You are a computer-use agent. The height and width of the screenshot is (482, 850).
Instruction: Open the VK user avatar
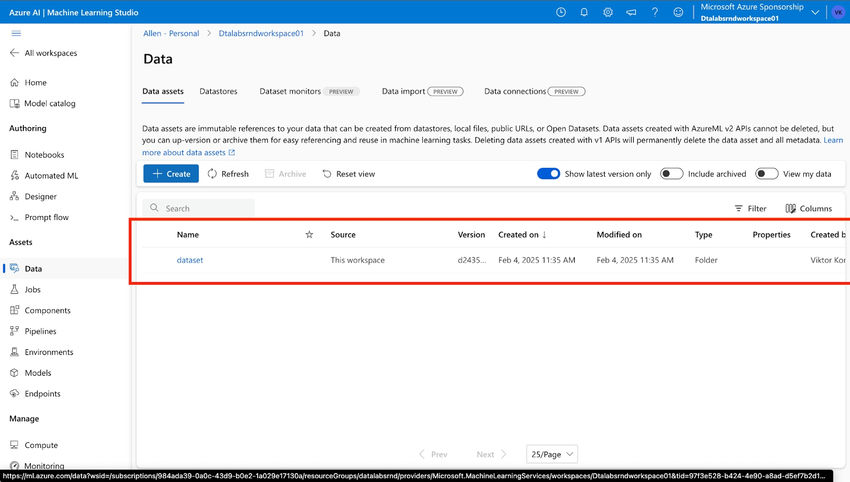click(838, 12)
